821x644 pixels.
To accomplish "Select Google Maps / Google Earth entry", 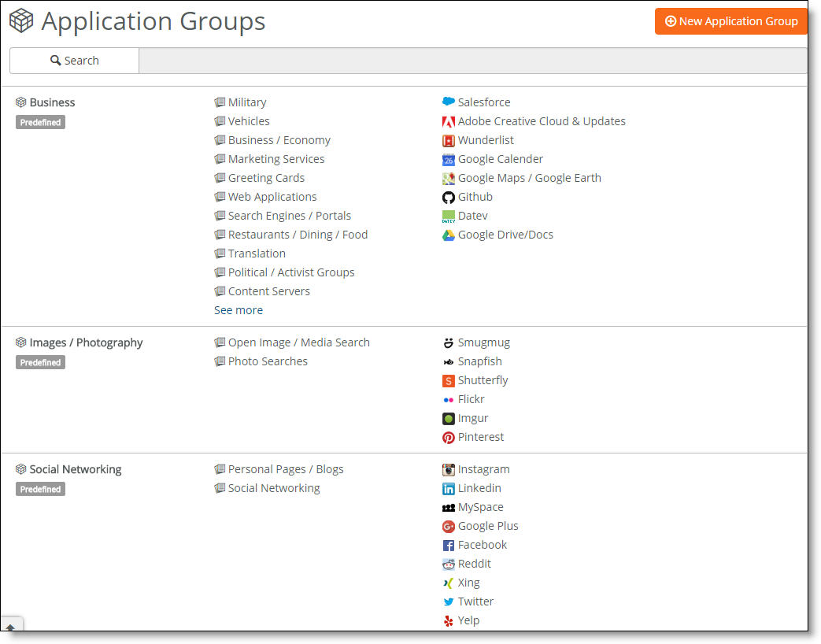I will point(529,178).
